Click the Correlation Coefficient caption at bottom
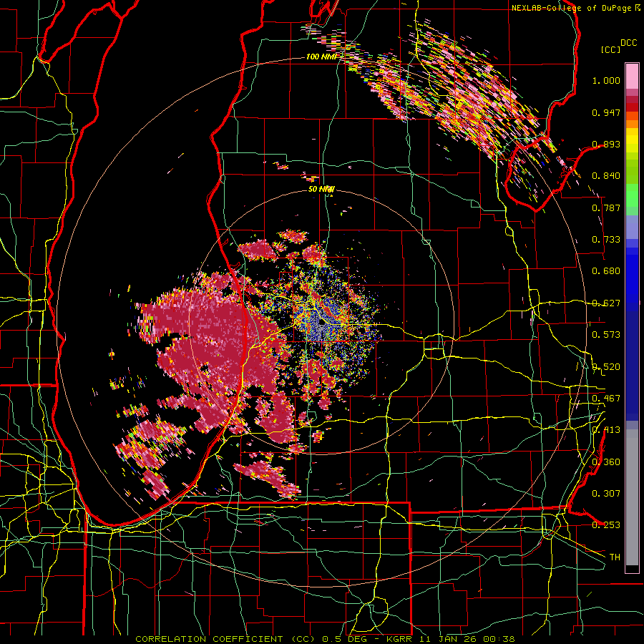The height and width of the screenshot is (644, 644). (x=325, y=639)
